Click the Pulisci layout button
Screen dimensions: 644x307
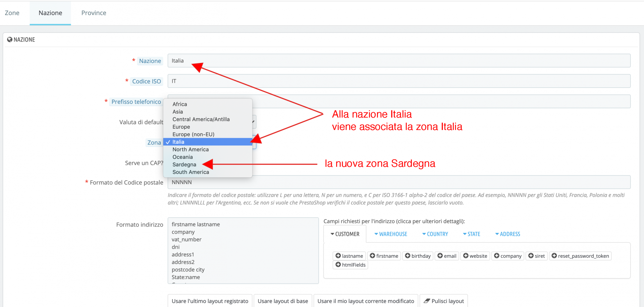click(x=444, y=301)
